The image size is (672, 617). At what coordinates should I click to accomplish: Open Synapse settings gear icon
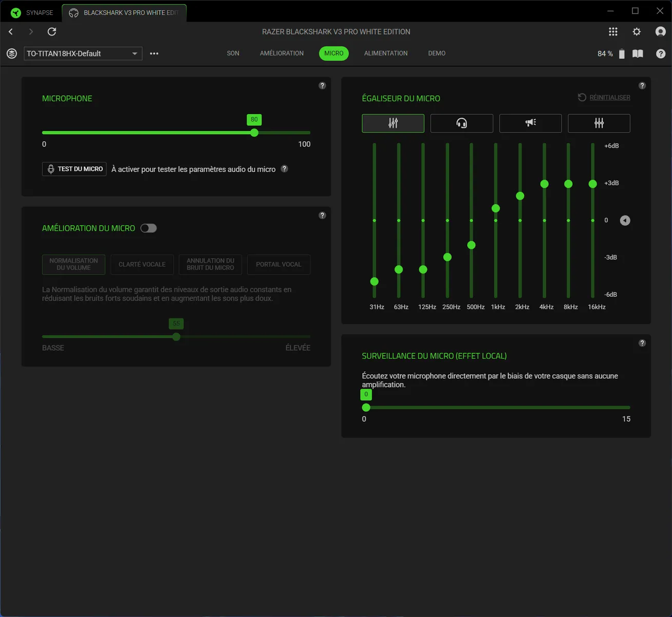click(637, 32)
